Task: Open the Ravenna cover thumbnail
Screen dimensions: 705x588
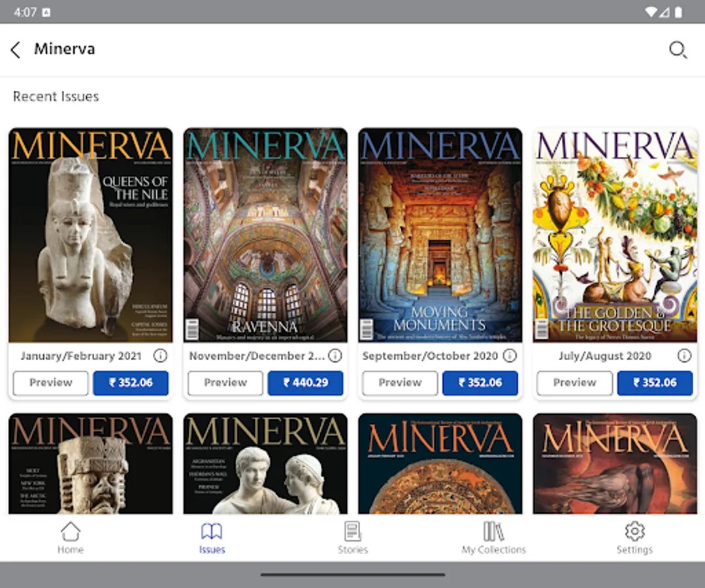Action: 265,235
